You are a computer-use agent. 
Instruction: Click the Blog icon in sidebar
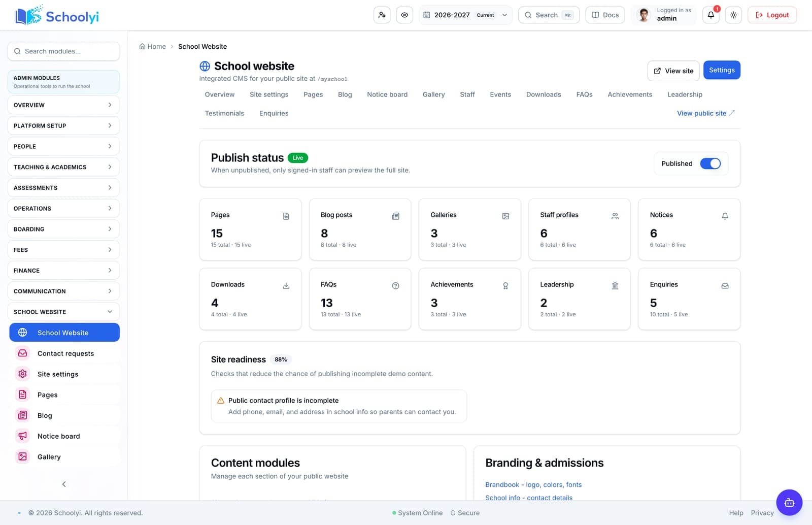(x=23, y=415)
